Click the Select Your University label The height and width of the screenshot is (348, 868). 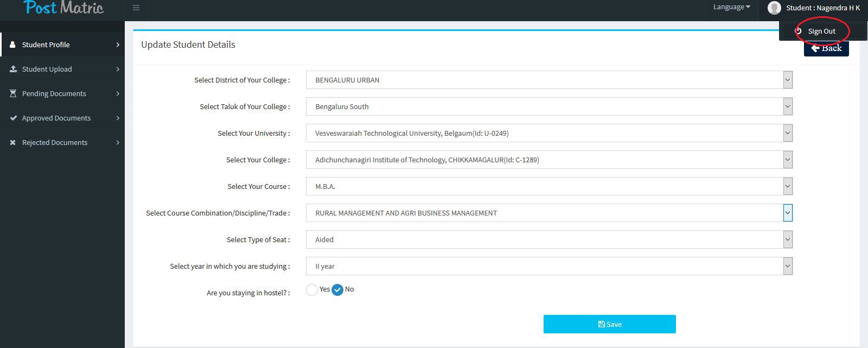pyautogui.click(x=254, y=133)
